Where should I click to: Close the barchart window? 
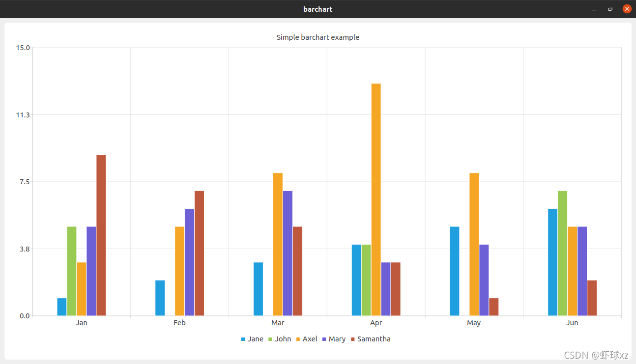pos(627,9)
